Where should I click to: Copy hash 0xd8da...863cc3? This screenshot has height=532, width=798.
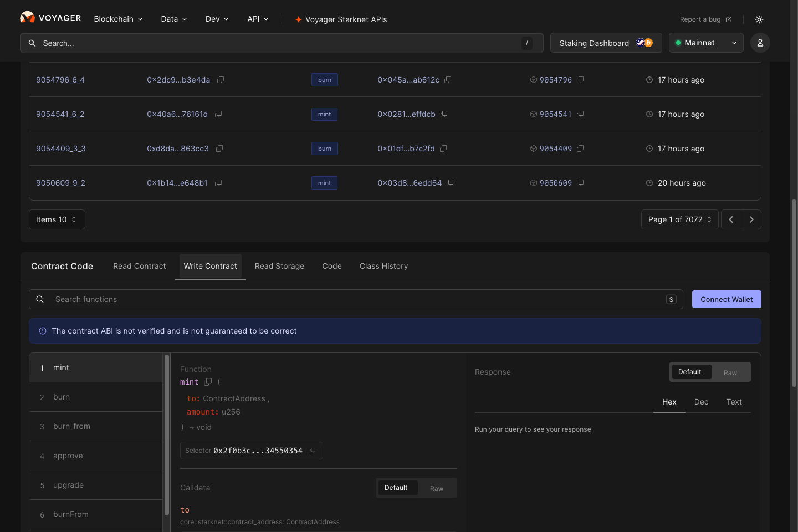pyautogui.click(x=219, y=149)
